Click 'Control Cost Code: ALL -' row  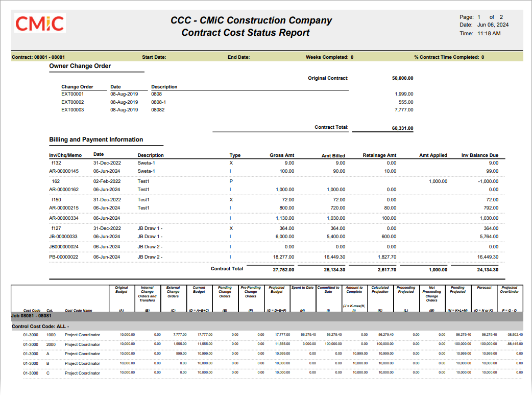267,327
